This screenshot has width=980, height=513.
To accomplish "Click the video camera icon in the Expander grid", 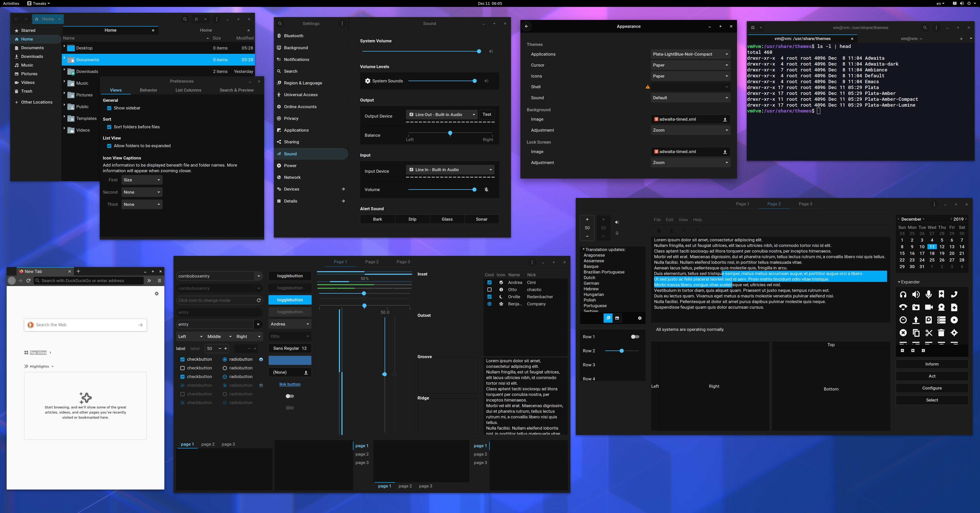I will pyautogui.click(x=929, y=307).
